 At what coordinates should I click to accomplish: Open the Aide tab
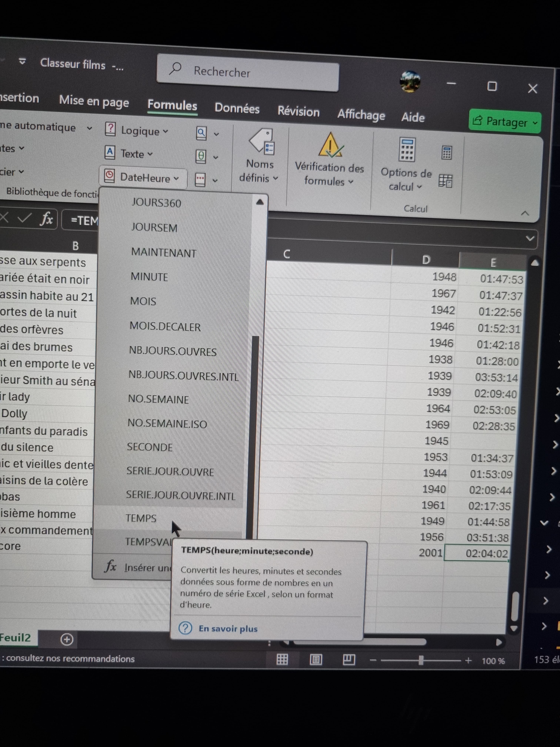point(413,117)
